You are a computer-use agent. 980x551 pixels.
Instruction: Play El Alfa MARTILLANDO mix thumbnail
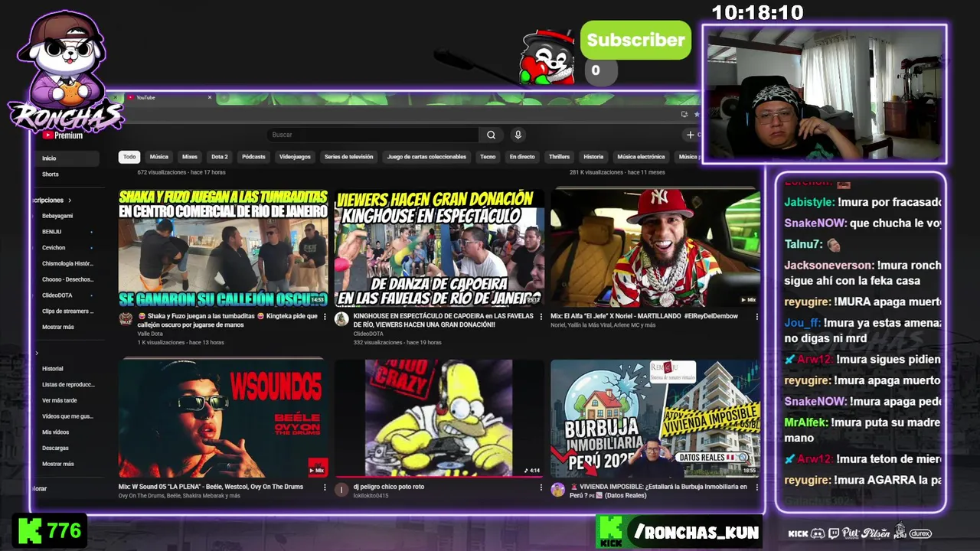[655, 248]
